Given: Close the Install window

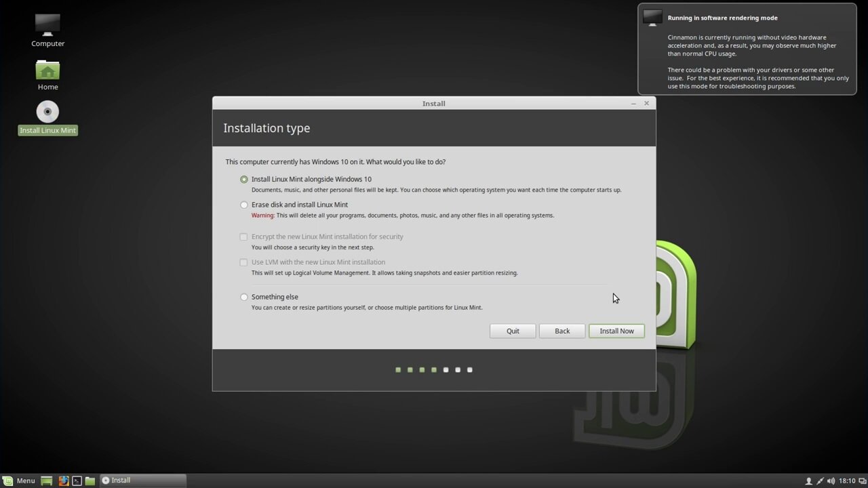Looking at the screenshot, I should [x=646, y=104].
